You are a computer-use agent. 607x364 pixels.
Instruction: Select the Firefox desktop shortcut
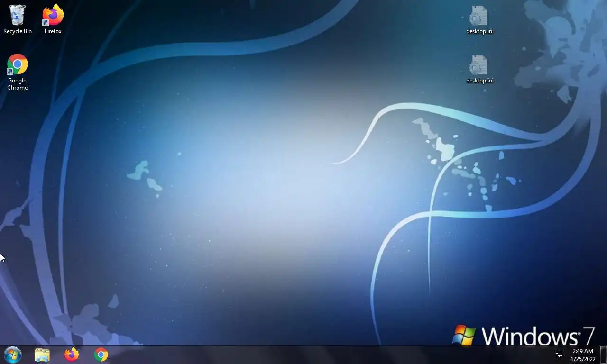[53, 19]
